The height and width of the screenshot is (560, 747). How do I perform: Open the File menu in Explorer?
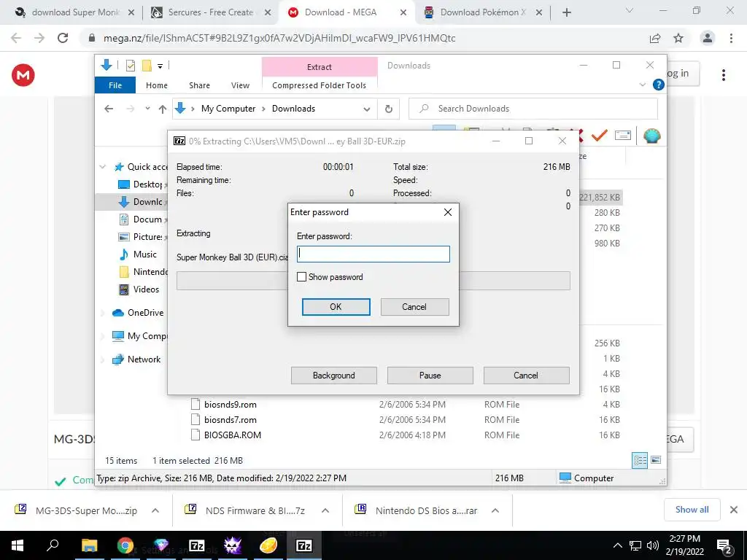click(x=115, y=85)
